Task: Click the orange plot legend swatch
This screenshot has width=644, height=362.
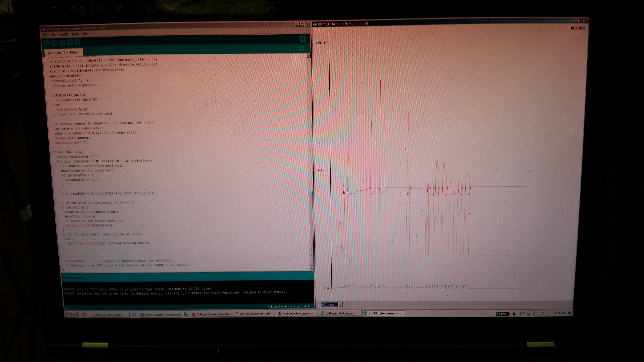Action: point(576,28)
